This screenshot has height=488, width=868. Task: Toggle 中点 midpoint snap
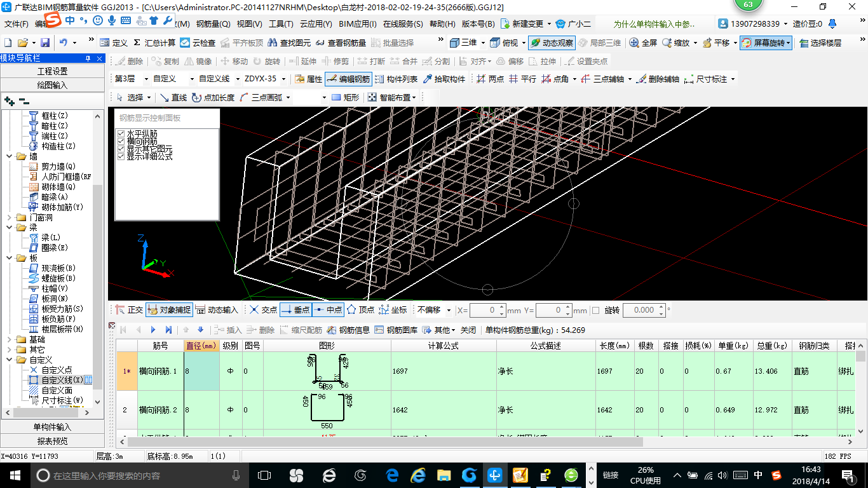click(327, 310)
